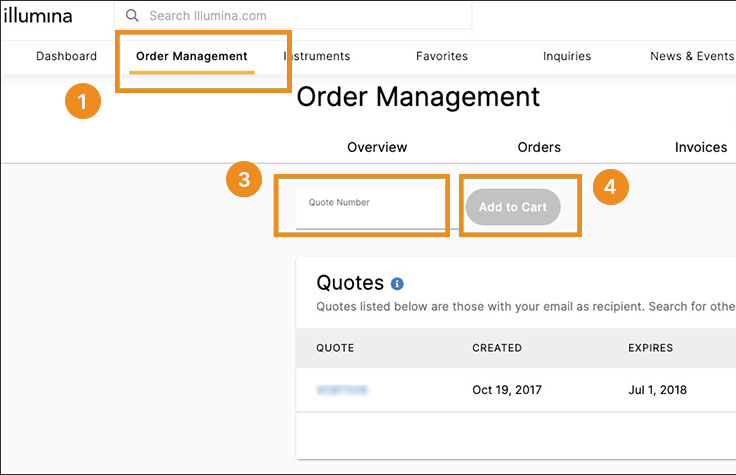Viewport: 736px width, 475px height.
Task: Open the Invoices sub-tab
Action: 700,147
